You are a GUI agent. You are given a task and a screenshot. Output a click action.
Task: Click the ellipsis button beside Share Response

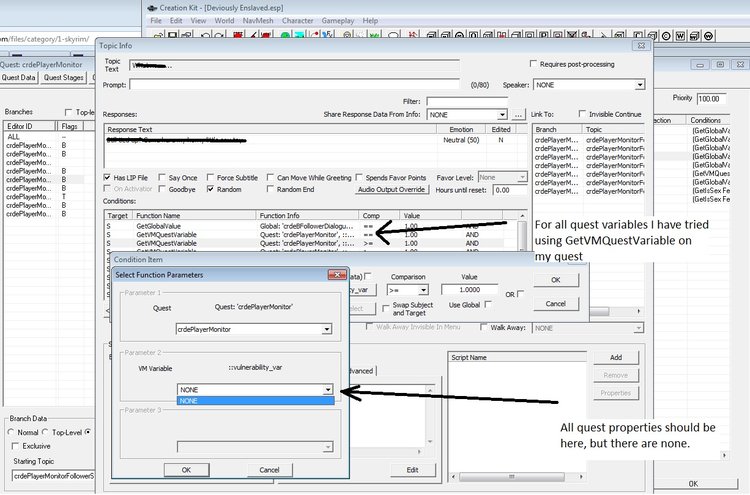(518, 115)
